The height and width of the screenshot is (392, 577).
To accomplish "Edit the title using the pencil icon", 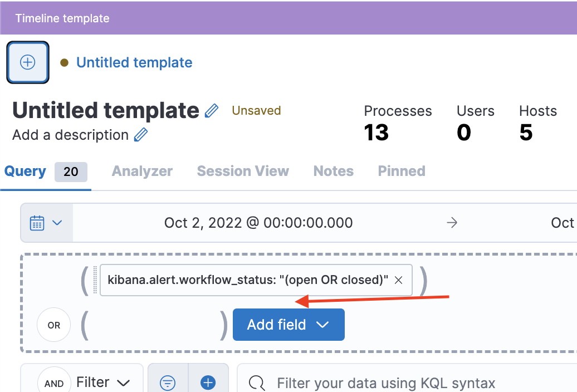I will 211,111.
